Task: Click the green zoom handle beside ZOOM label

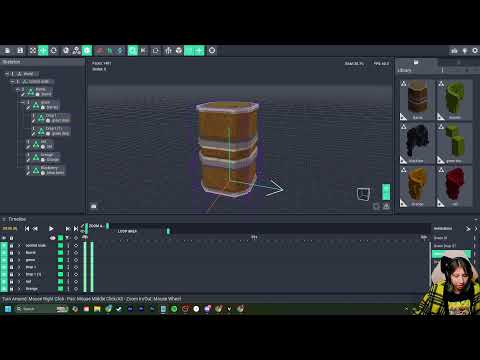Action: point(107,226)
